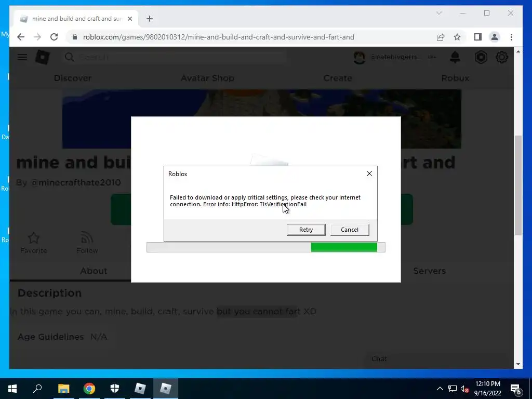The width and height of the screenshot is (532, 399).
Task: Open the taskbar clock showing 12:10 PM
Action: pyautogui.click(x=487, y=389)
